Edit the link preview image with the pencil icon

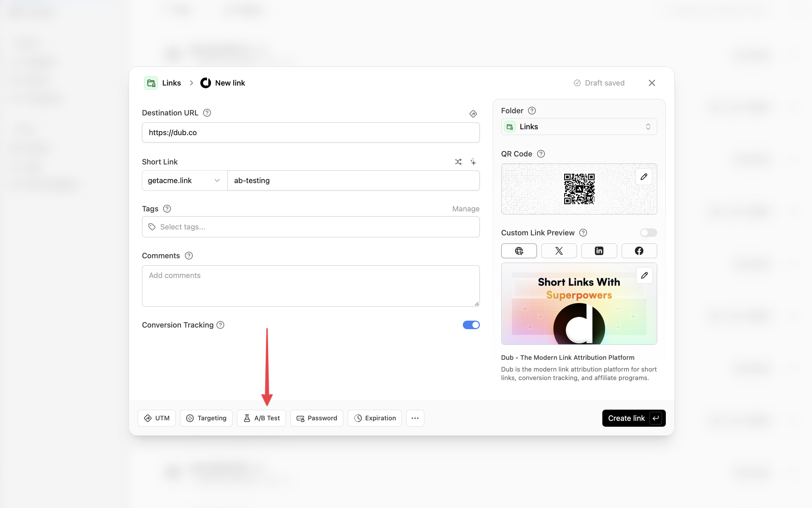[x=644, y=276]
